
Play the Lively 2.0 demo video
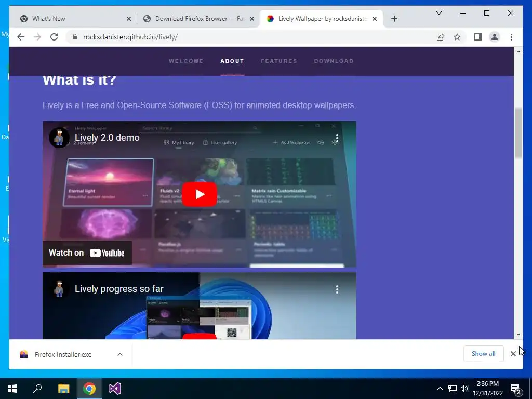coord(199,194)
